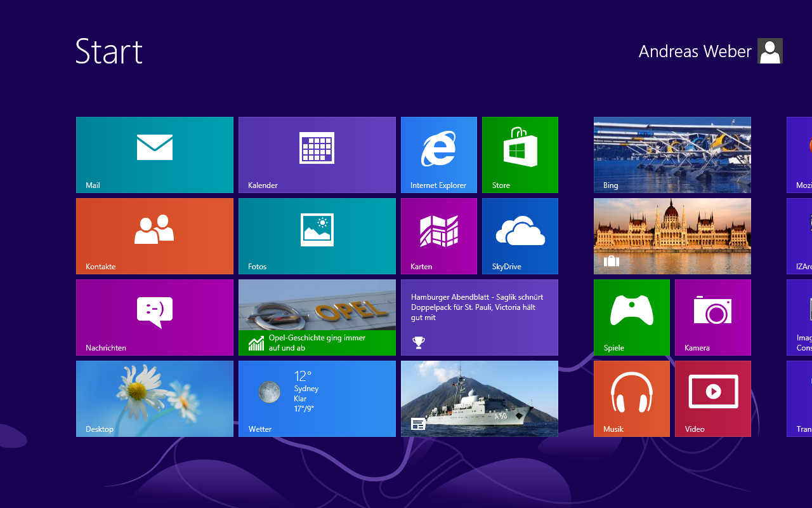
Task: Open the Bing tile with seaplanes
Action: 672,154
